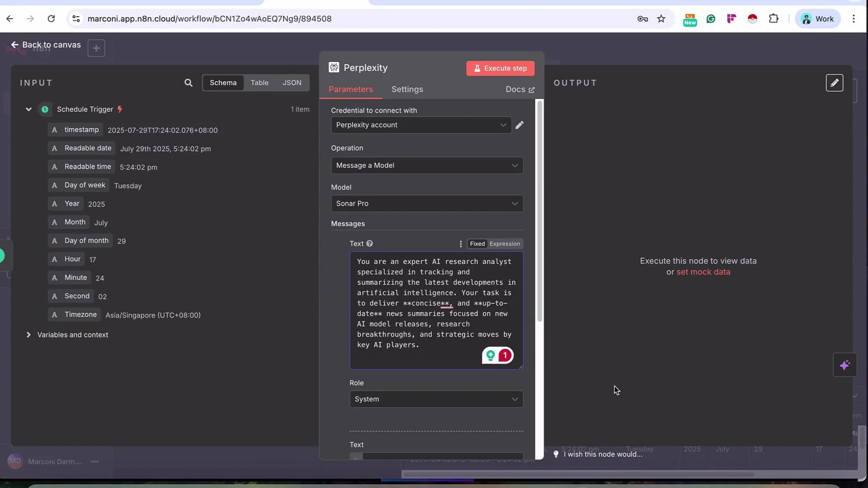Select the Year field pill
The width and height of the screenshot is (868, 488).
click(x=66, y=204)
